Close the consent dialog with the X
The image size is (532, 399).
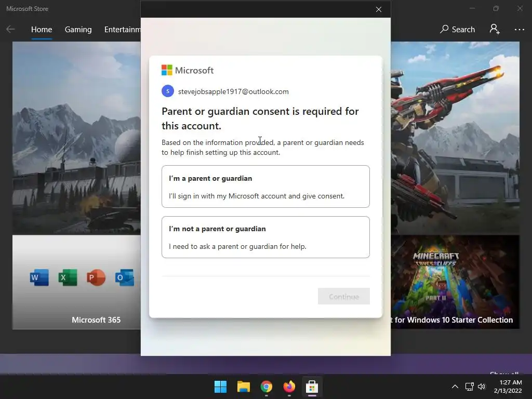pos(379,9)
